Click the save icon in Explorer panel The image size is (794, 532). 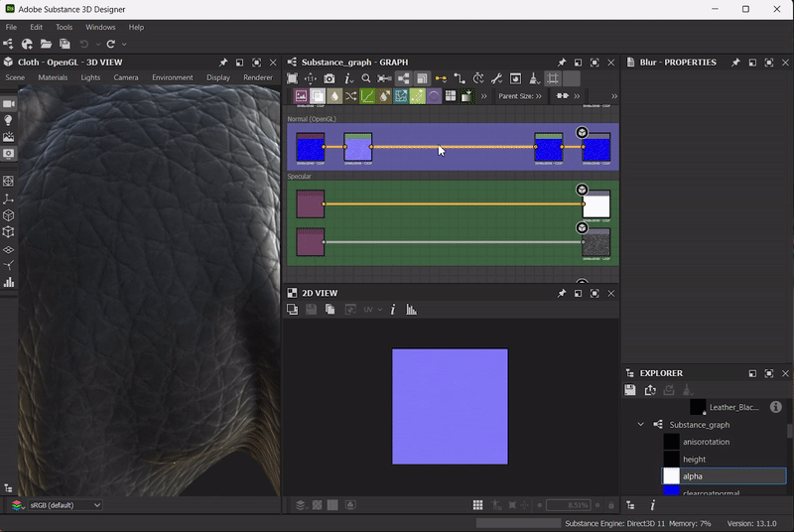click(630, 390)
